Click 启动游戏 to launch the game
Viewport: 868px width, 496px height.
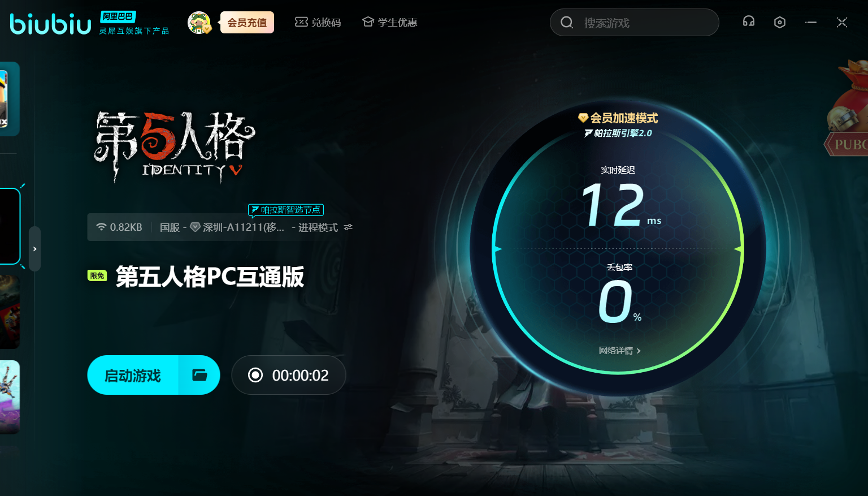click(x=133, y=375)
